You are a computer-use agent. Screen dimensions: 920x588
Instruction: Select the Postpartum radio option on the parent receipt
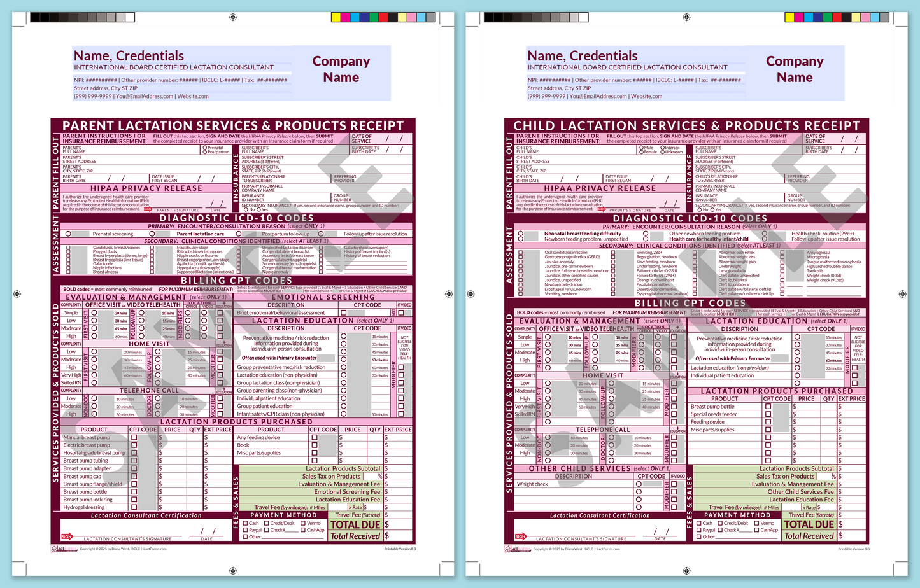coord(205,152)
